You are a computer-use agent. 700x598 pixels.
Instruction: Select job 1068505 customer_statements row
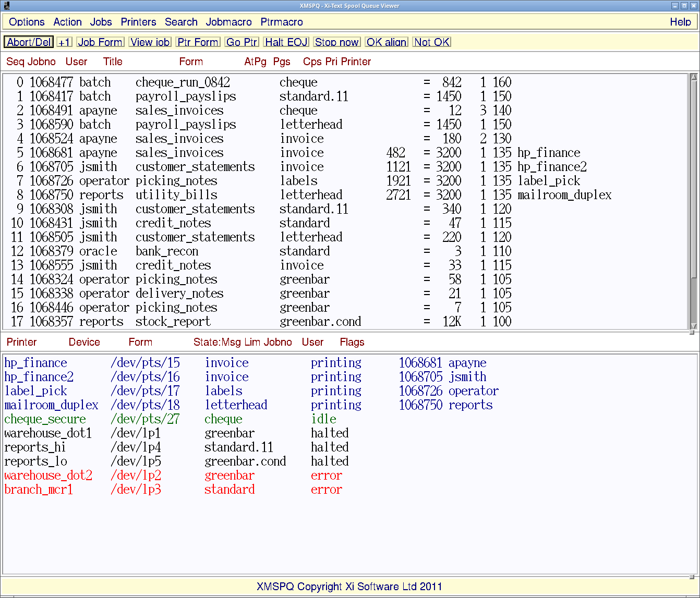[345, 237]
